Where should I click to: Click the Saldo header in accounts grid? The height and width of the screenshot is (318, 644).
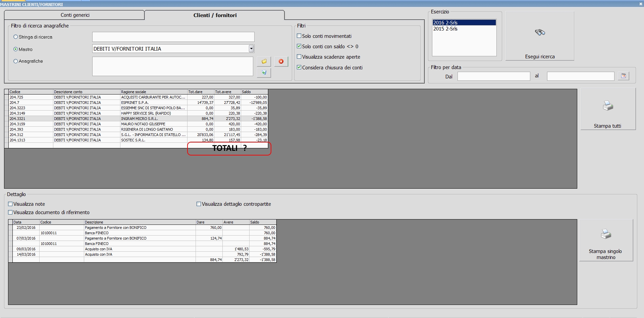click(254, 92)
